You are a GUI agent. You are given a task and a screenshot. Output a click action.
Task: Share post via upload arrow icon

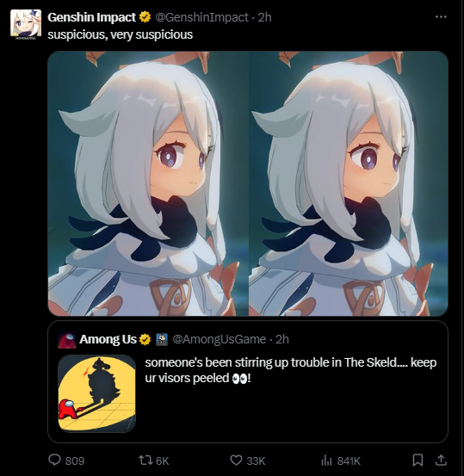coord(441,461)
